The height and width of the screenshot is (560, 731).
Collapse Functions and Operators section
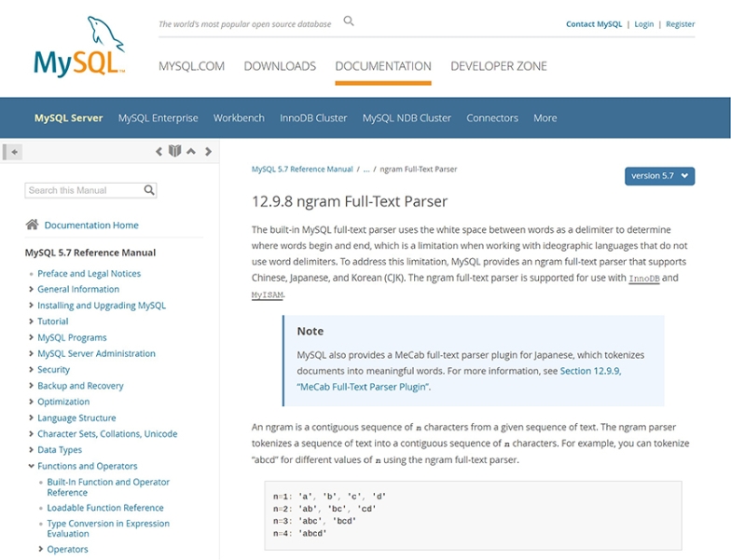point(31,467)
